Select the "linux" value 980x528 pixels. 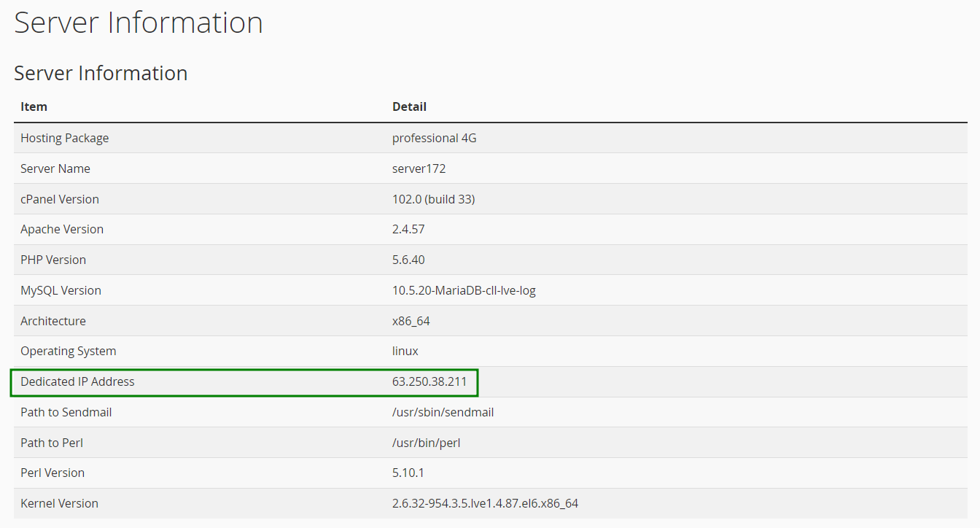405,351
